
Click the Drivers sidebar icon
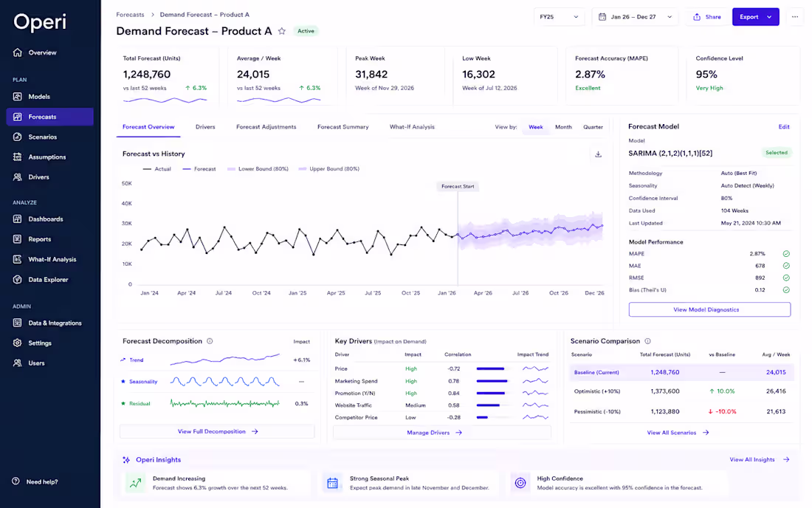pyautogui.click(x=18, y=177)
